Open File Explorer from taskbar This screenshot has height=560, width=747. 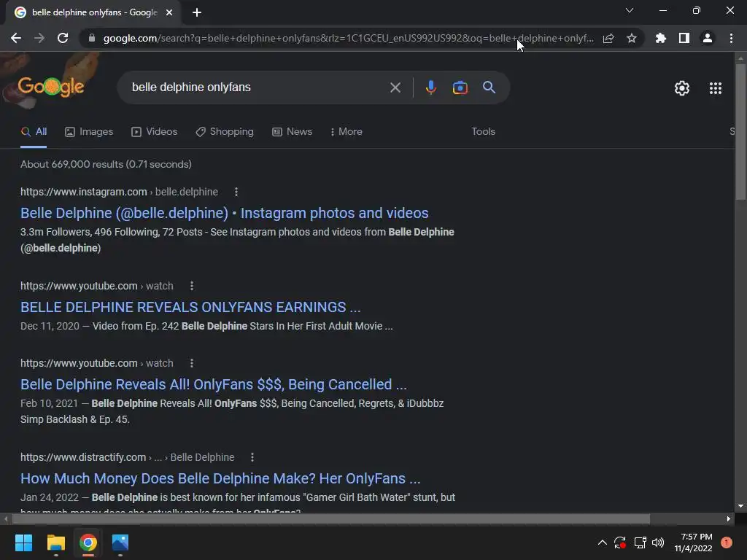(x=55, y=542)
